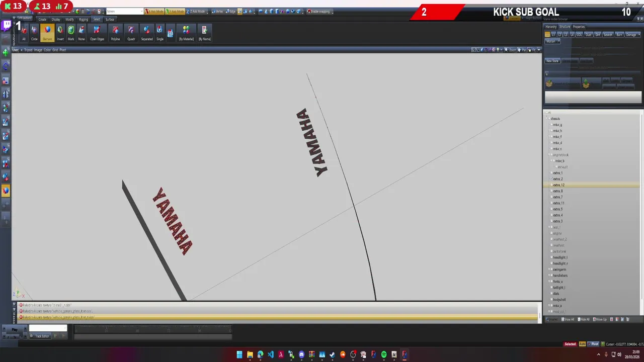The image size is (644, 362).
Task: Select handlebars in the scene tree
Action: pyautogui.click(x=560, y=276)
